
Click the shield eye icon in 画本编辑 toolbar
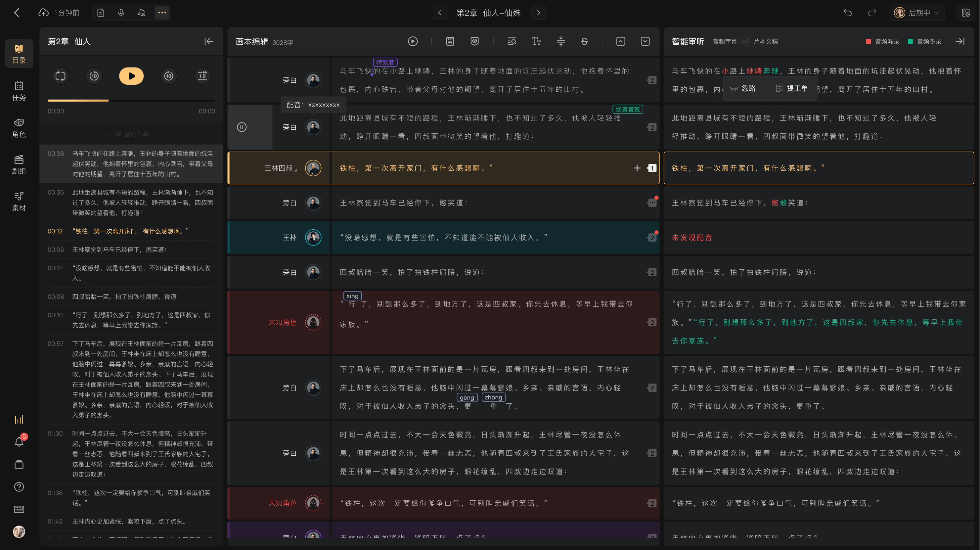(474, 41)
